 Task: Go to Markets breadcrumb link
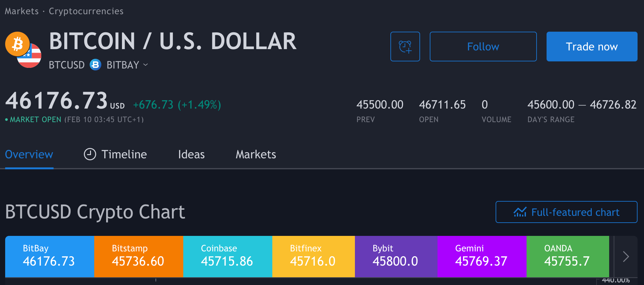point(22,11)
